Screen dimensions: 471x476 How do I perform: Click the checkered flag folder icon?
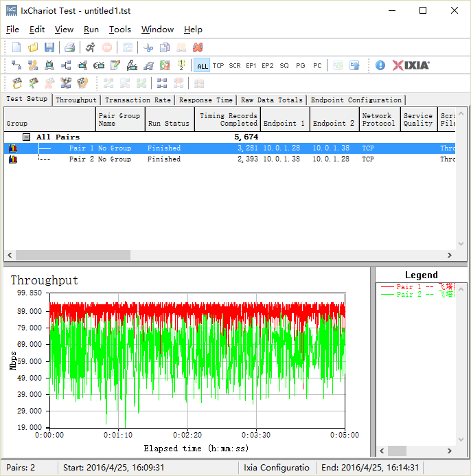coord(17,83)
